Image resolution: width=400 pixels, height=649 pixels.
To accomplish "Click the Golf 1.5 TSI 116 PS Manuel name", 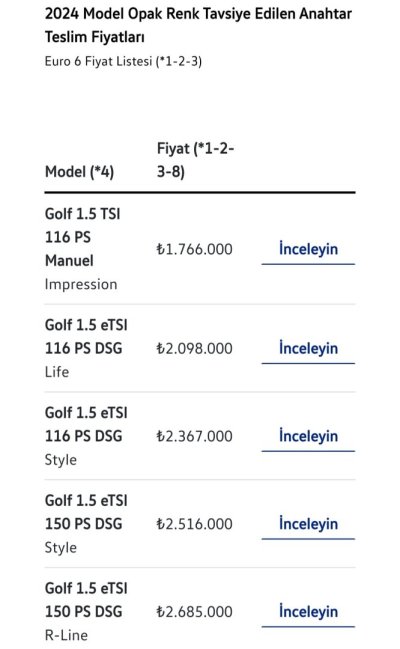I will (x=83, y=237).
